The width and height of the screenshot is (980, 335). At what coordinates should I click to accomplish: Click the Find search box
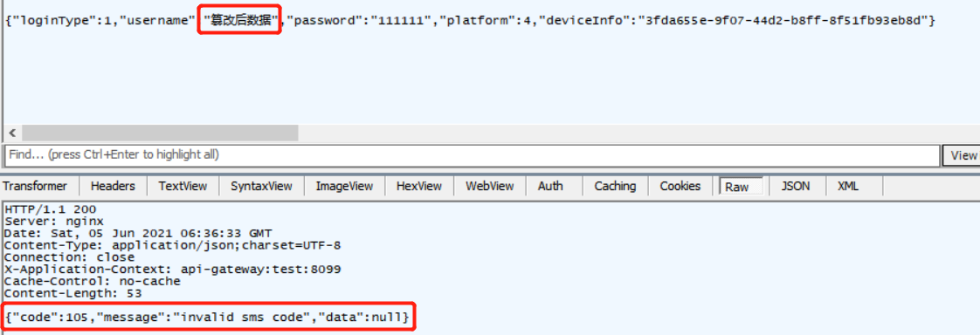tap(472, 154)
